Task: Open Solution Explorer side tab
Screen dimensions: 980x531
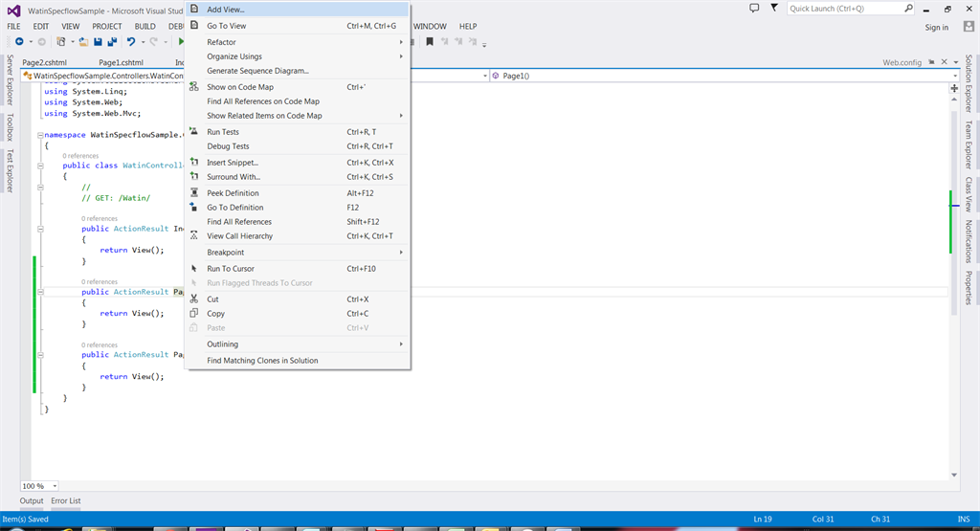Action: [969, 83]
